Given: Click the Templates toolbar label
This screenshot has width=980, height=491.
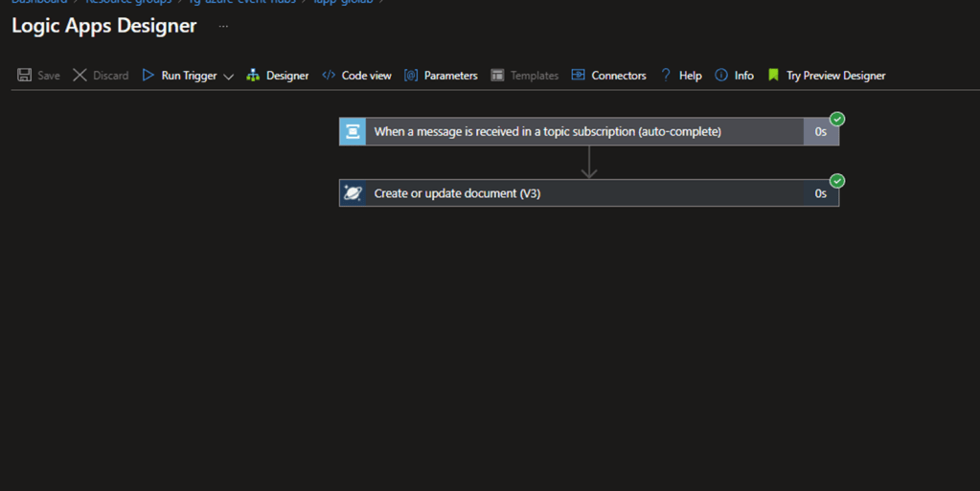Looking at the screenshot, I should (x=535, y=76).
